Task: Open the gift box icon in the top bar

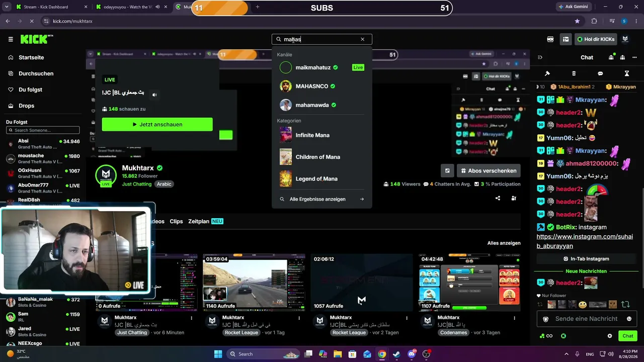Action: click(x=566, y=39)
